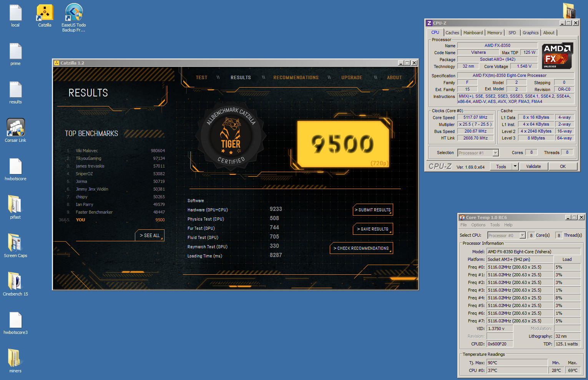Open the top-right desktop folder icon
588x380 pixels.
tap(569, 10)
